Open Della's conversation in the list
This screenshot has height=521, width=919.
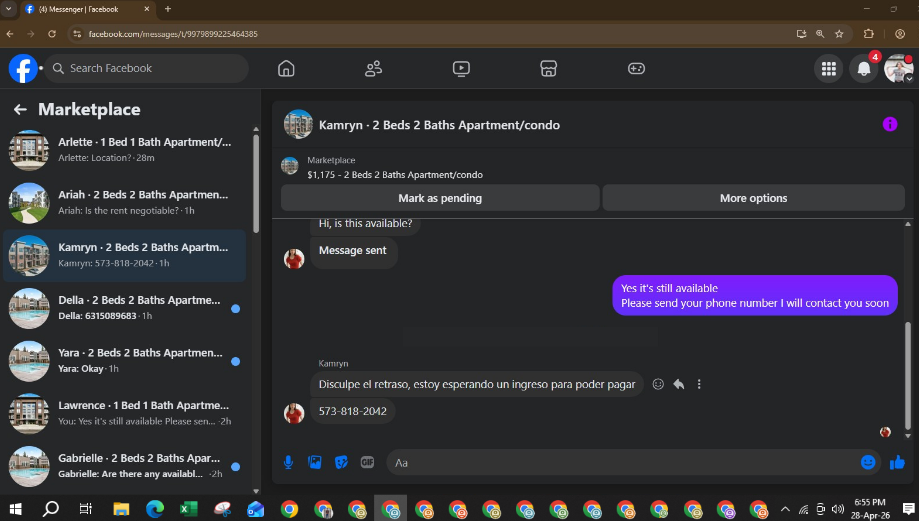click(124, 308)
